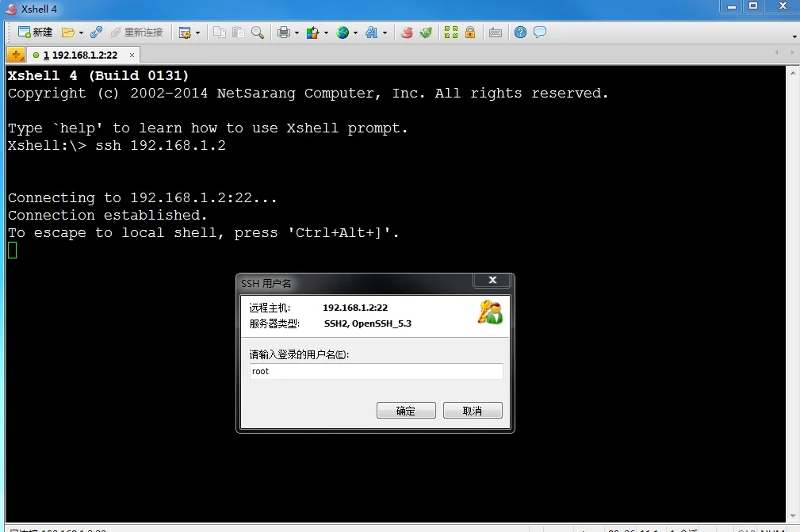Click the speech bubble feedback icon
800x532 pixels.
[x=540, y=33]
